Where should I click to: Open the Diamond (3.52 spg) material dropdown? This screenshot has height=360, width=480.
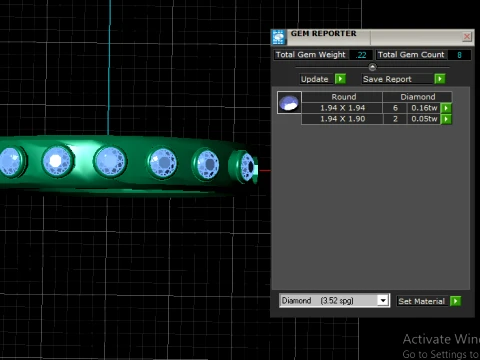383,301
